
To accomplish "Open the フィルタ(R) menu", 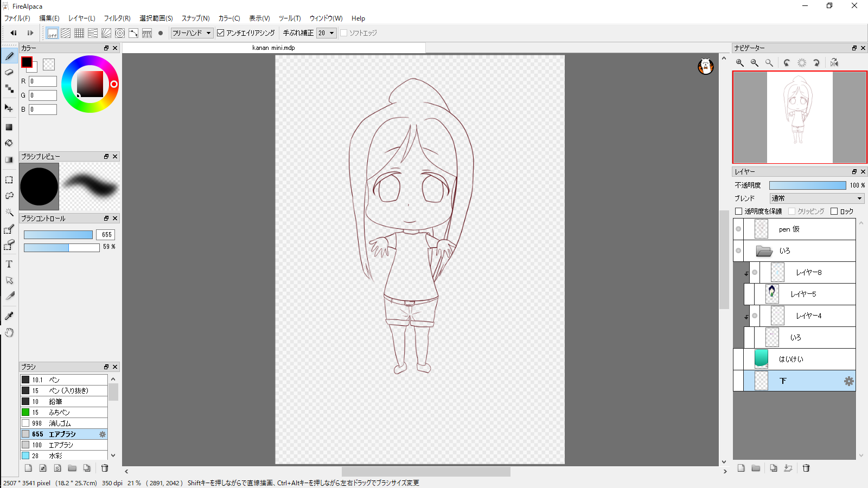I will coord(117,18).
